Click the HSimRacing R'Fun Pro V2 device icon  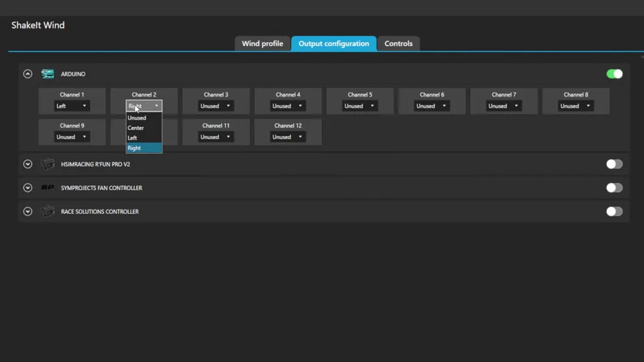47,164
